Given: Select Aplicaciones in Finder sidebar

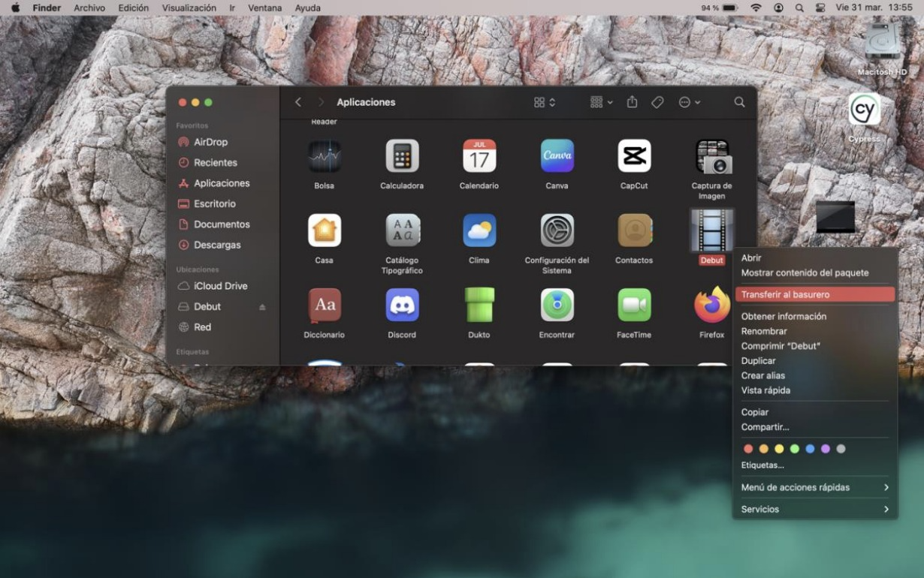Looking at the screenshot, I should pos(221,183).
